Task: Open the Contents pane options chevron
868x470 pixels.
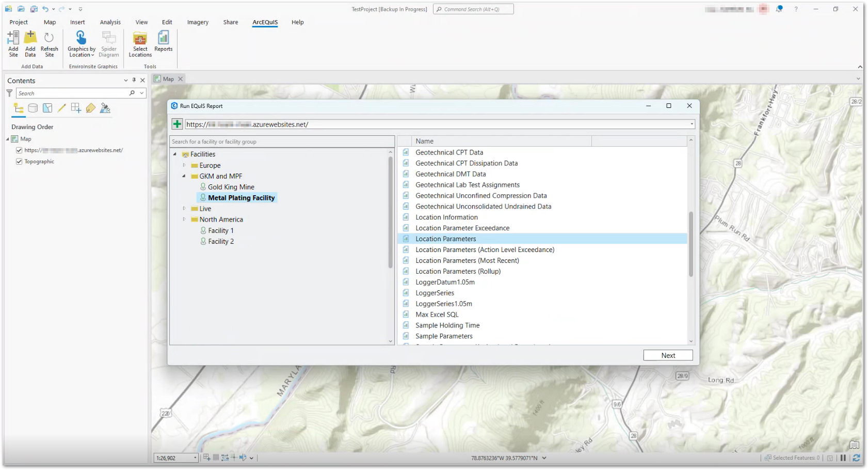Action: [x=125, y=80]
